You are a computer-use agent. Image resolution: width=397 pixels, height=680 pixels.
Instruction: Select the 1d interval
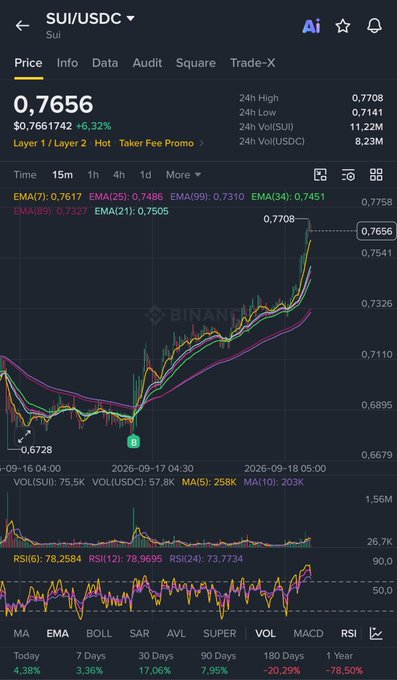145,175
